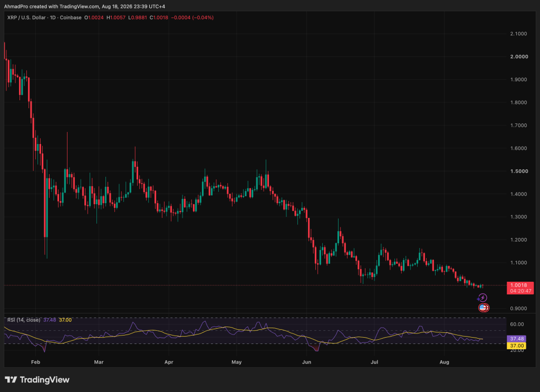Image resolution: width=540 pixels, height=392 pixels.
Task: Click the '1.3000' price scale label
Action: tap(518, 217)
